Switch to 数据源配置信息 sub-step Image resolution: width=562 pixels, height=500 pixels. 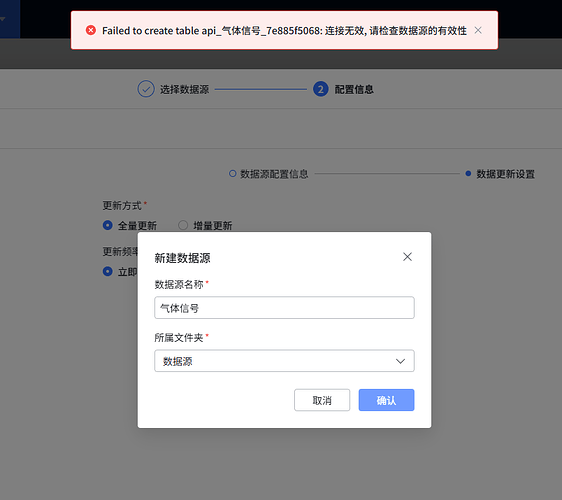[x=274, y=174]
